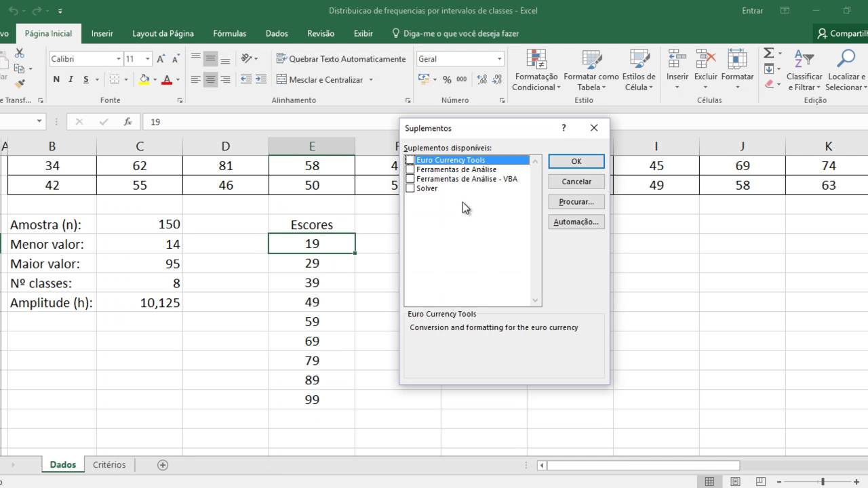Apply the percent style format
The width and height of the screenshot is (868, 488).
tap(447, 79)
